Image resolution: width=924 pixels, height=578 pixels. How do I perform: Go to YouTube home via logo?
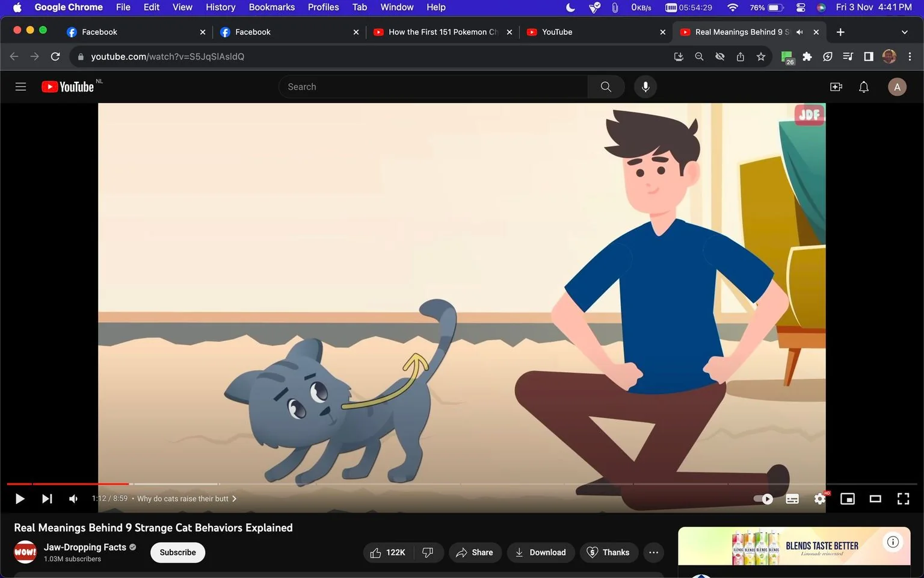tap(67, 87)
